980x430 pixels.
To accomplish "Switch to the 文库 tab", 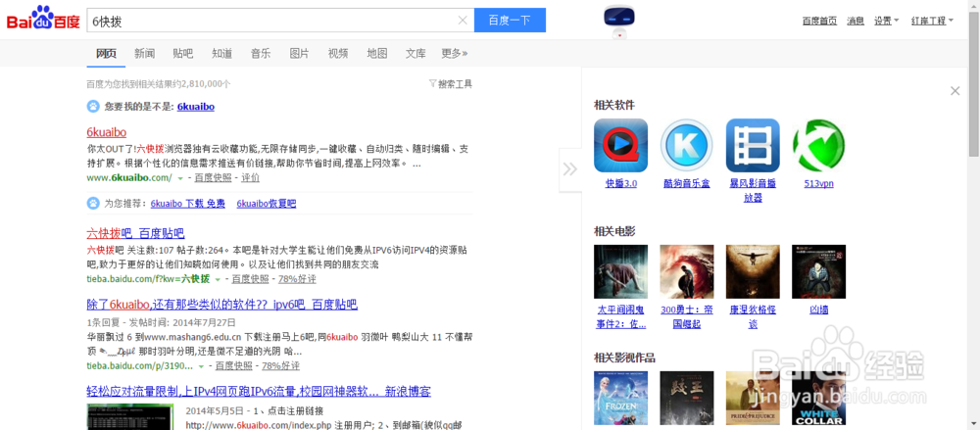I will (x=416, y=53).
